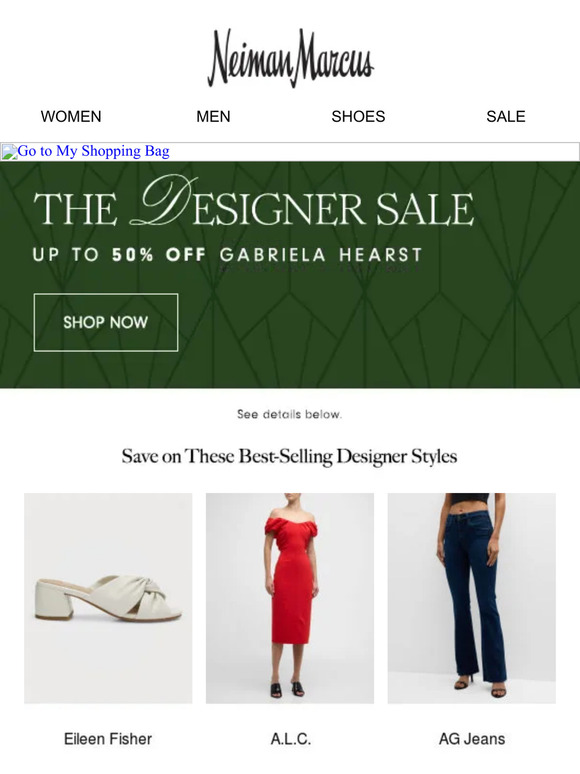This screenshot has width=580, height=774.
Task: Click the SHOP NOW button
Action: tap(106, 322)
